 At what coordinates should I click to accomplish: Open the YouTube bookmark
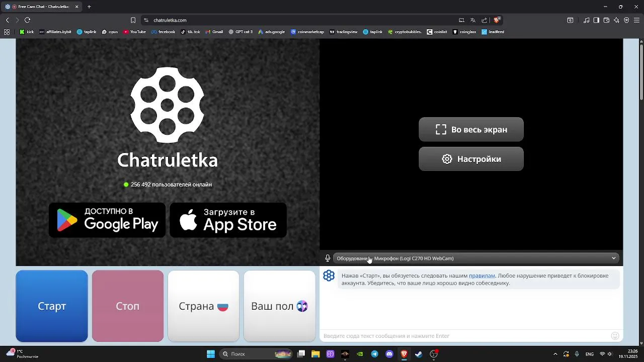[134, 32]
